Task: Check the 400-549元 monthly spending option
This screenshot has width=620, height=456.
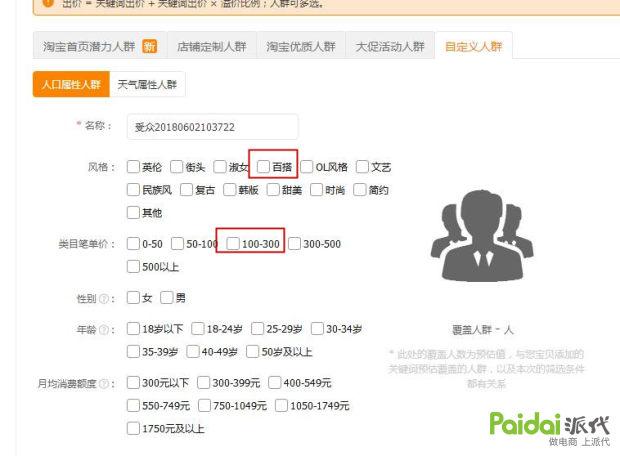Action: pos(275,383)
